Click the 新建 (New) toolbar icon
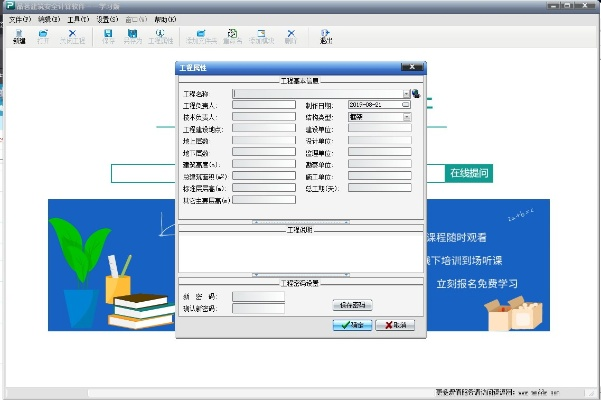The width and height of the screenshot is (601, 400). 19,37
